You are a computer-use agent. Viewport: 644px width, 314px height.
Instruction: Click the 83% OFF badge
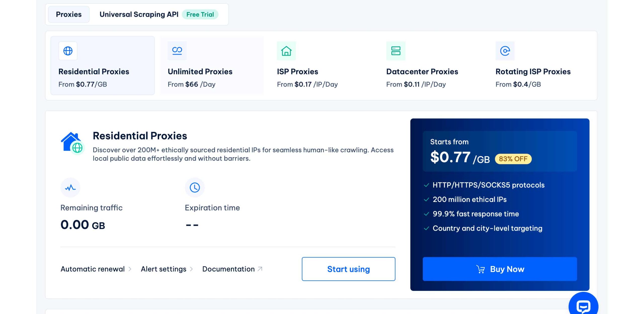513,159
